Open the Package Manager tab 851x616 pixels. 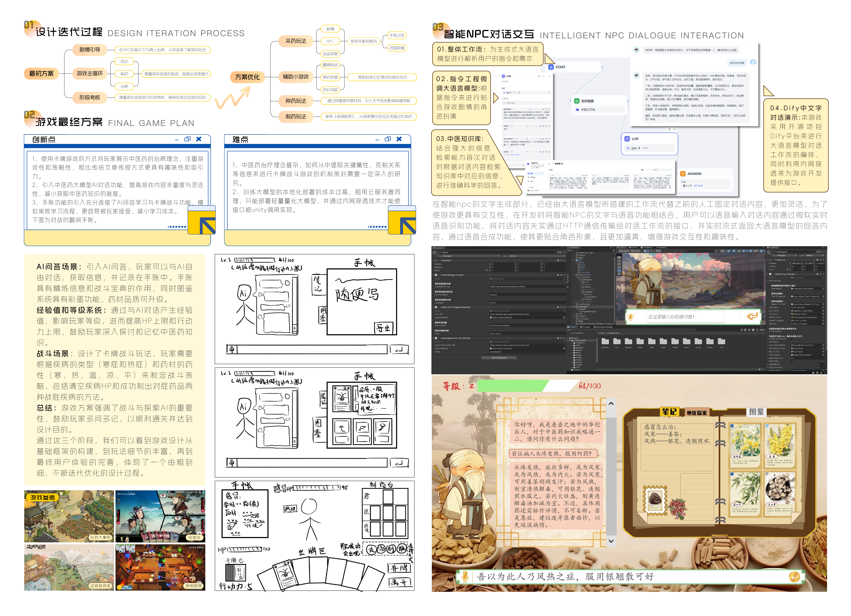point(603,327)
